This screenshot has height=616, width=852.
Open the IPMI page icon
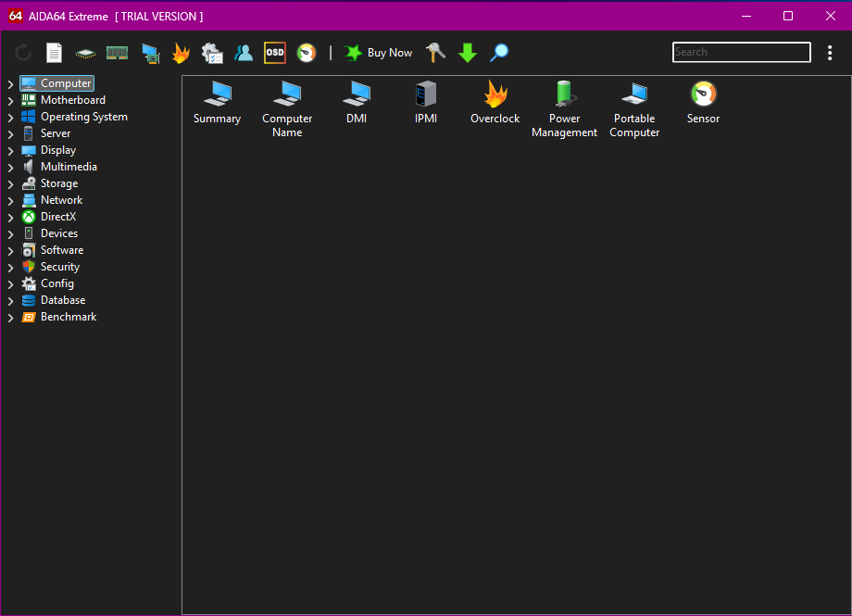click(x=426, y=103)
